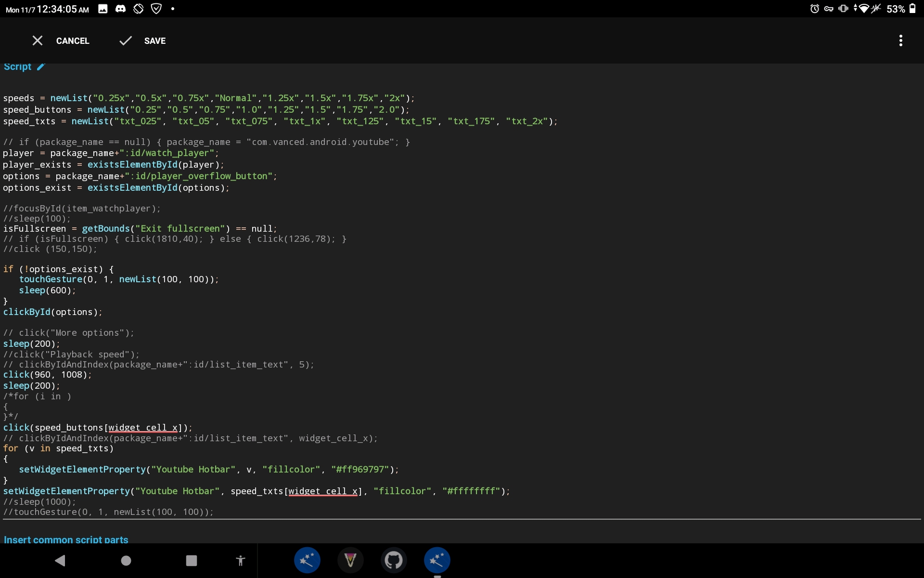Tap the pencil edit icon next to Script
The image size is (924, 578).
click(x=41, y=67)
